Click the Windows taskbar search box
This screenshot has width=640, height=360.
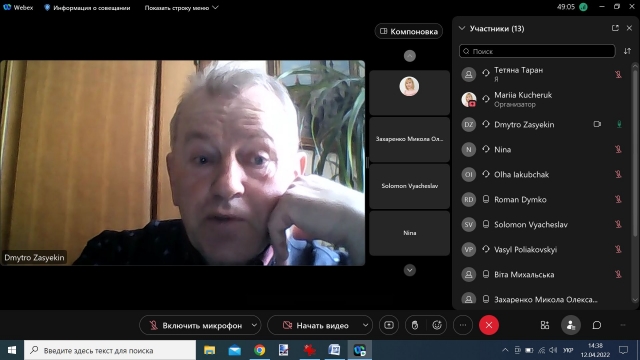110,350
